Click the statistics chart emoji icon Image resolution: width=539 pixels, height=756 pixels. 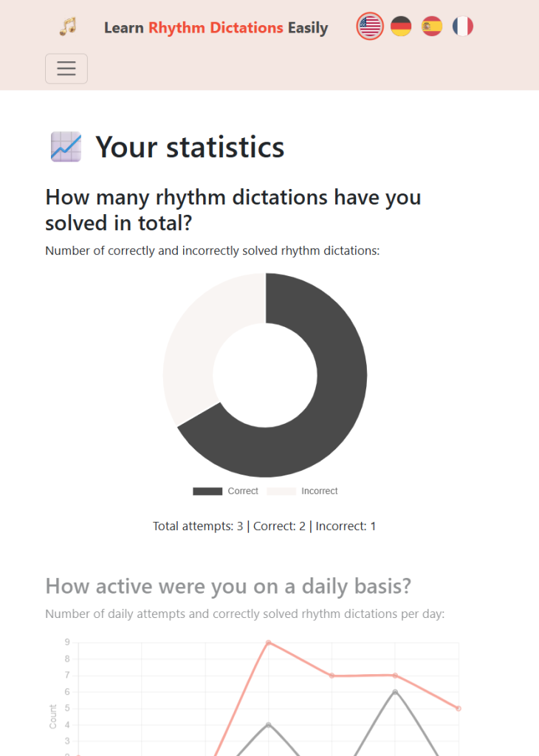(66, 147)
